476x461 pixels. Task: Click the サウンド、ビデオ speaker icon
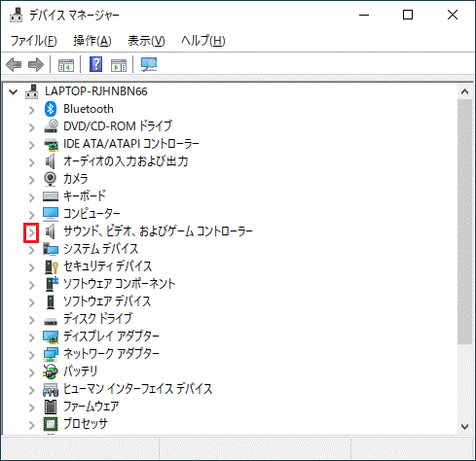(x=50, y=231)
